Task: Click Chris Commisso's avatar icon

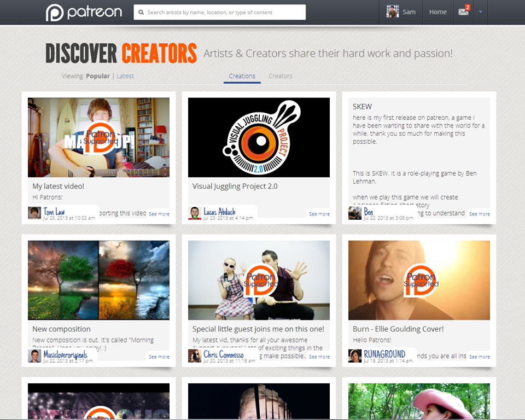Action: click(195, 355)
